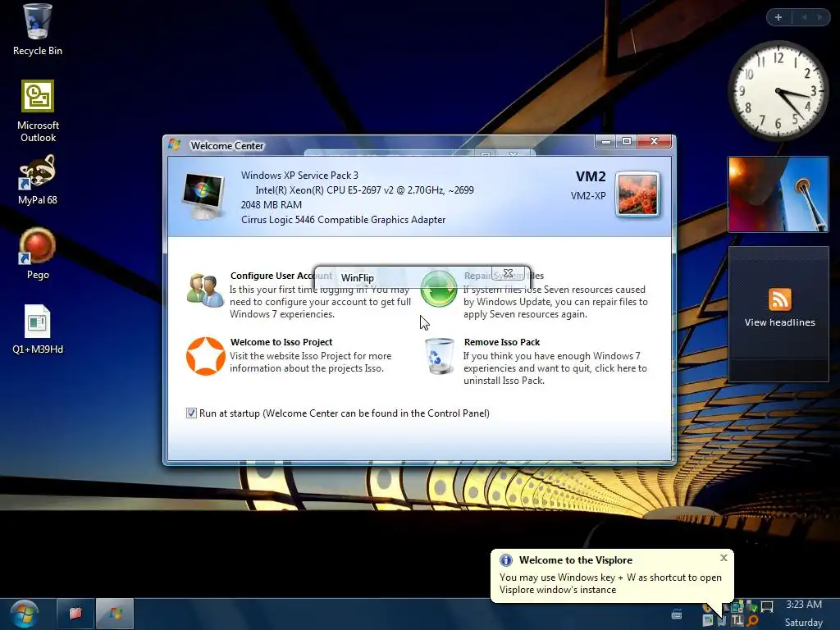The width and height of the screenshot is (840, 630).
Task: Click the computer monitor system icon
Action: tap(203, 195)
